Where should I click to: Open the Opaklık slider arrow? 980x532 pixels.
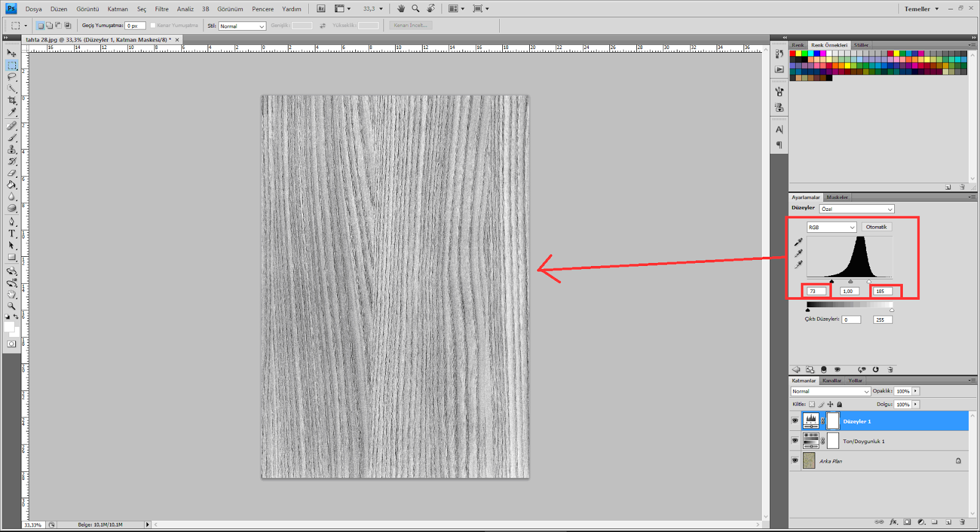tap(916, 391)
